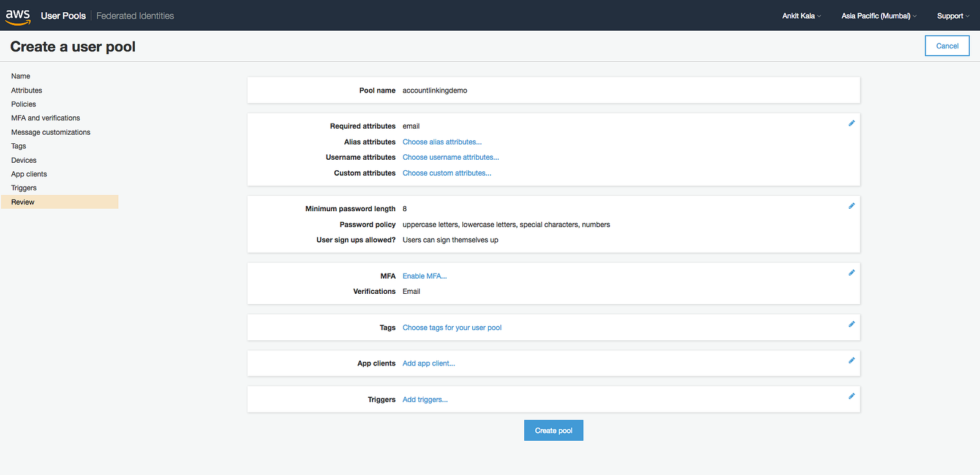This screenshot has width=980, height=475.
Task: Open Ankit Kala account dropdown
Action: 801,16
